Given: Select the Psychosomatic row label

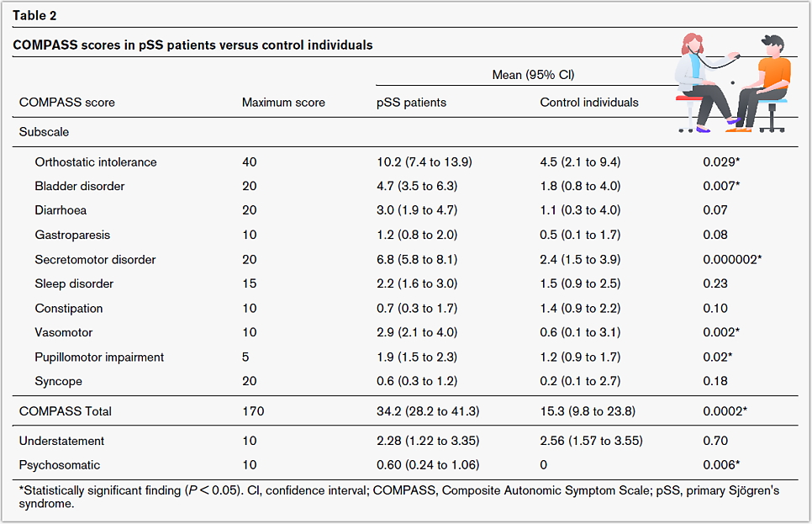Looking at the screenshot, I should click(60, 465).
